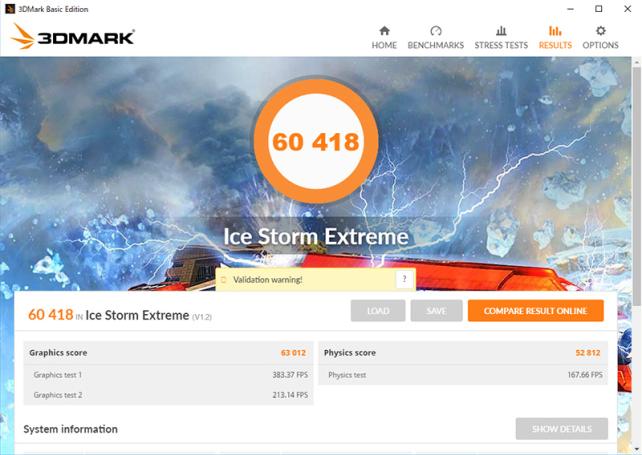
Task: Click the Physics score value 52 812
Action: pos(588,353)
